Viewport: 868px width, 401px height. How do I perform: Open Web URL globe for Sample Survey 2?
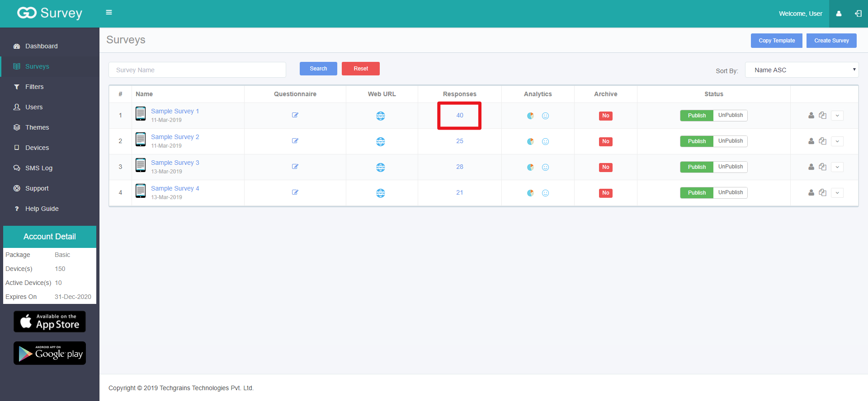click(381, 142)
